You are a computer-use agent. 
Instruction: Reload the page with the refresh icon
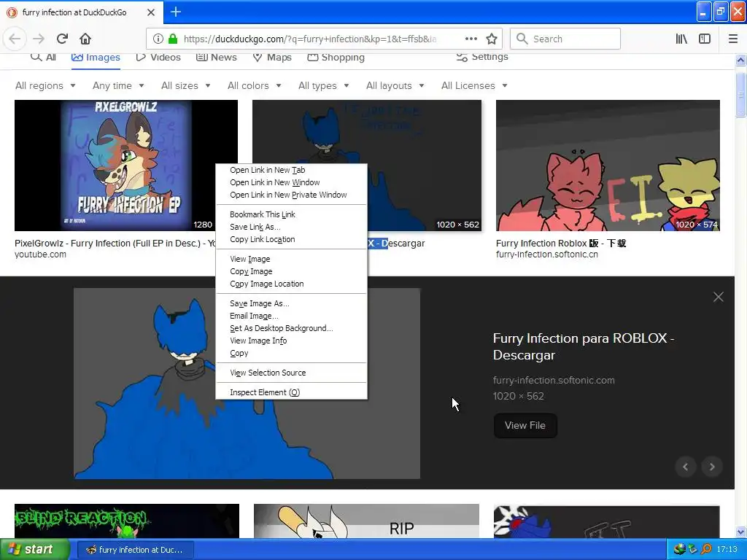pyautogui.click(x=63, y=39)
